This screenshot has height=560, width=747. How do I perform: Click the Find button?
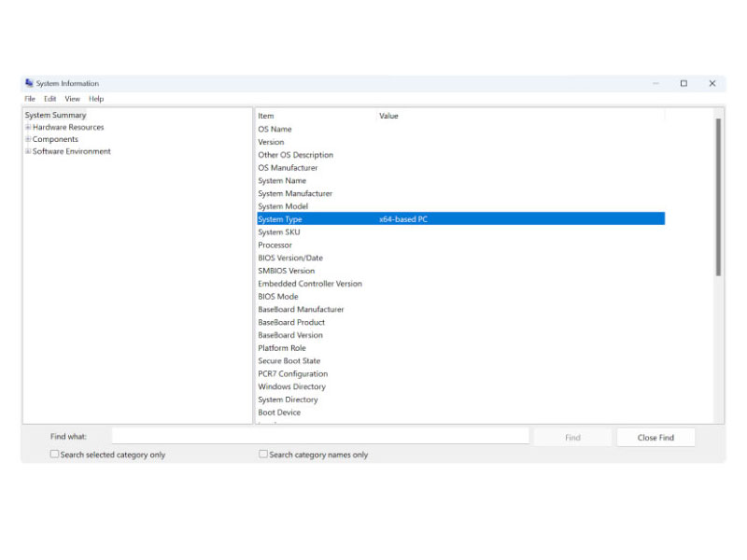pos(572,437)
